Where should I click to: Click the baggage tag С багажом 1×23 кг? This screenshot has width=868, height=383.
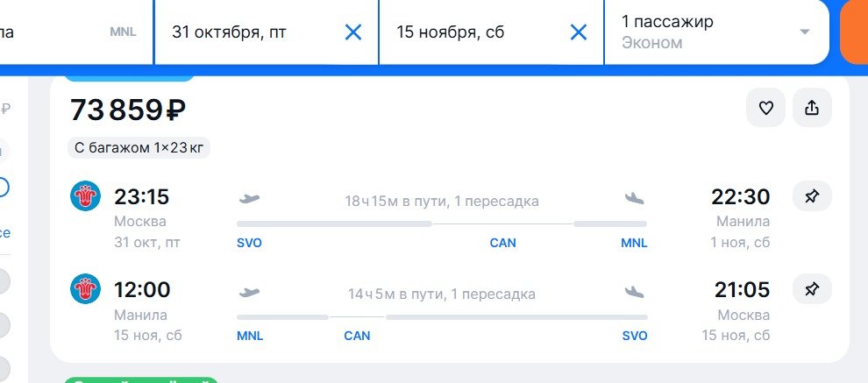point(139,148)
